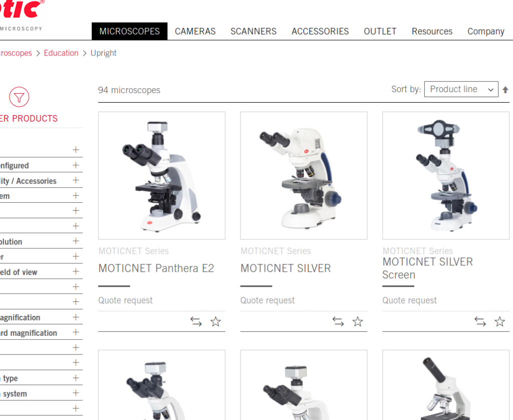Viewport: 513px width, 420px height.
Task: Expand the 'nfigured' filter section
Action: pyautogui.click(x=41, y=165)
